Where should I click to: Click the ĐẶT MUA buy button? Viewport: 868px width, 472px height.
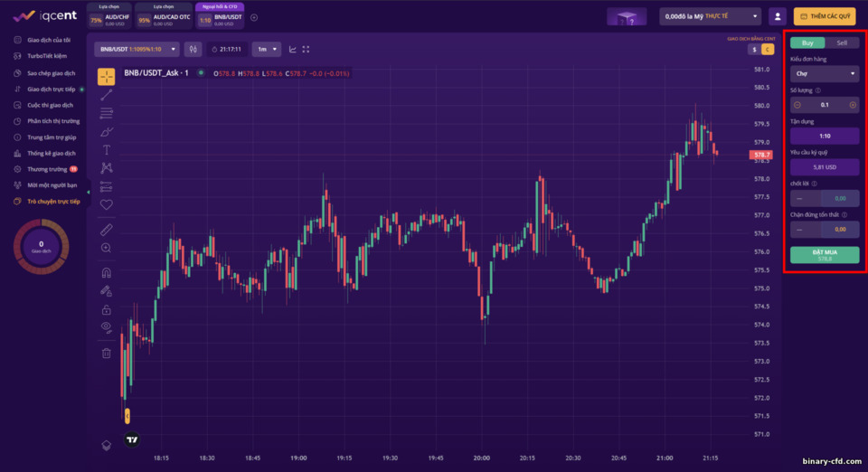coord(825,255)
